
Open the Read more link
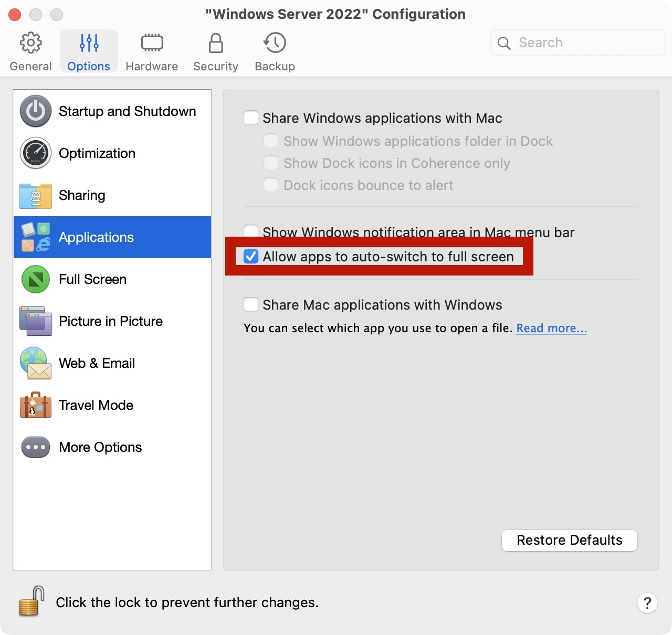pyautogui.click(x=551, y=328)
